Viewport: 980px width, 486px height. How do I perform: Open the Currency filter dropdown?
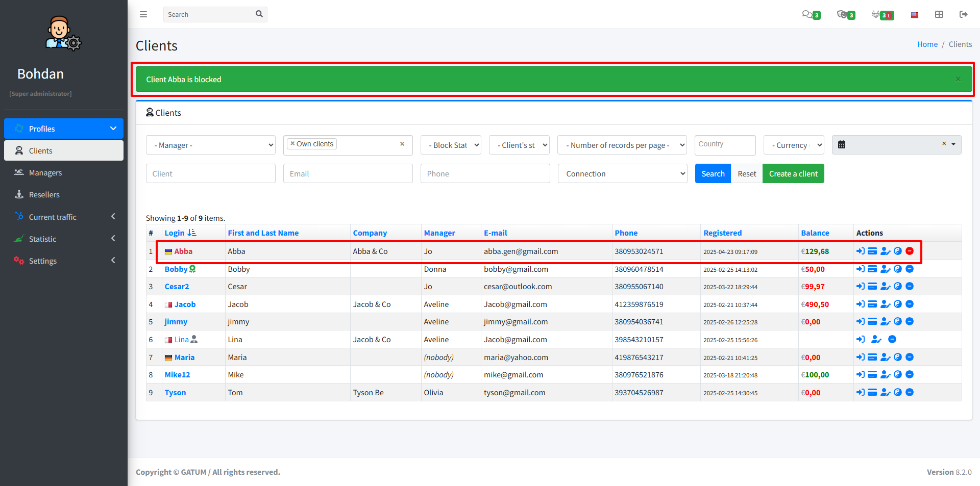pyautogui.click(x=794, y=145)
